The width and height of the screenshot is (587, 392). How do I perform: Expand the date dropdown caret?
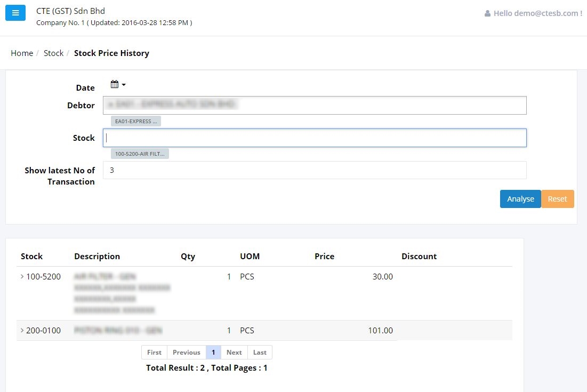coord(124,85)
